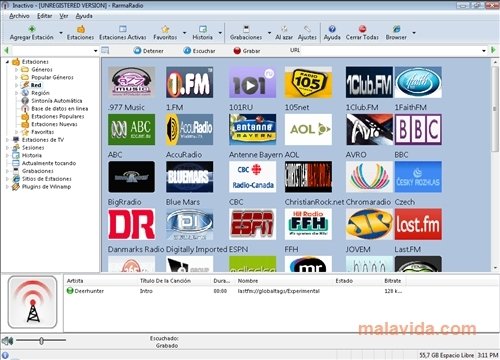The image size is (500, 360).
Task: Open the Archivo menu
Action: pos(19,16)
